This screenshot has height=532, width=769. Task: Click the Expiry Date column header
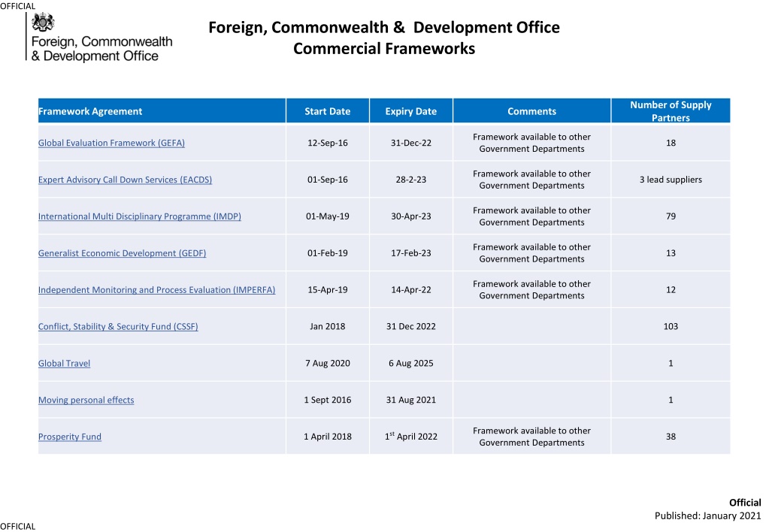click(x=411, y=110)
